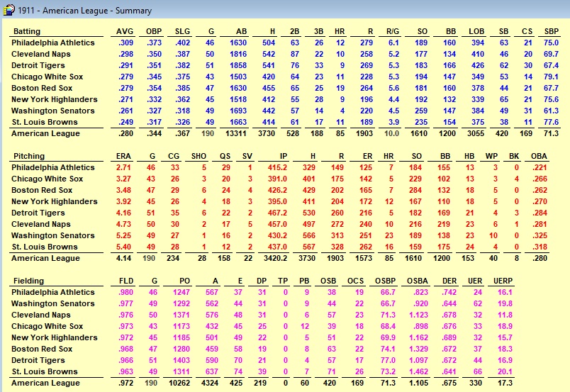Image resolution: width=570 pixels, height=392 pixels.
Task: Click the SHO column header
Action: pos(199,156)
